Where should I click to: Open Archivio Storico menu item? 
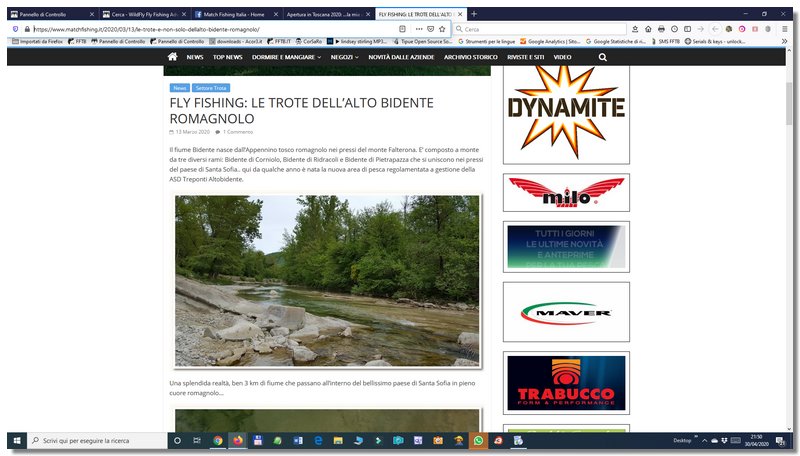click(470, 57)
